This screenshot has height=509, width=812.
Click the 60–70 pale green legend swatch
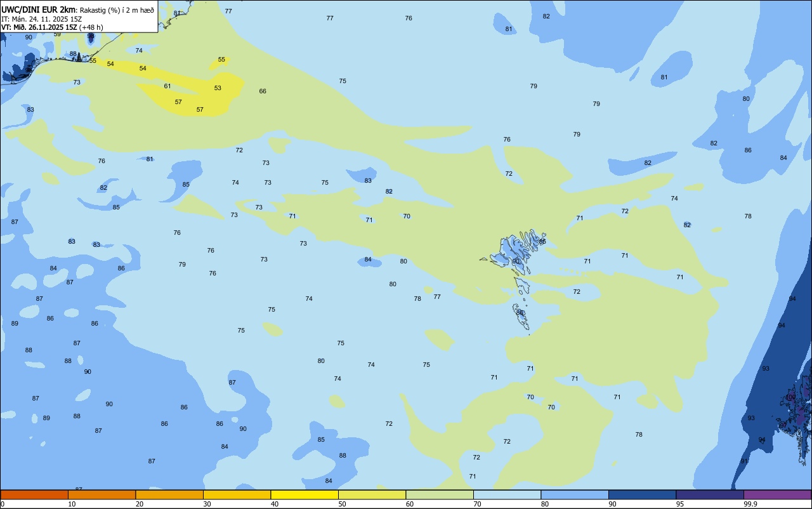click(440, 494)
